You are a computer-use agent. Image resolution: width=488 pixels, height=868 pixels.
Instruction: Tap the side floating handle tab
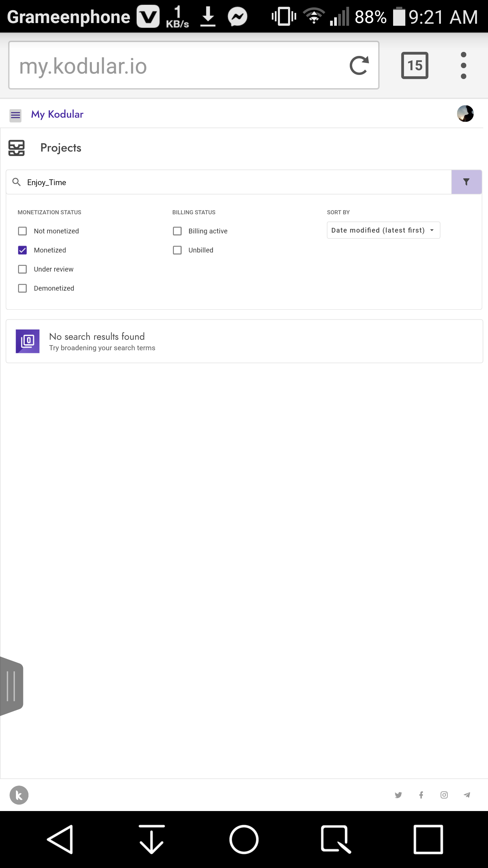[x=12, y=686]
